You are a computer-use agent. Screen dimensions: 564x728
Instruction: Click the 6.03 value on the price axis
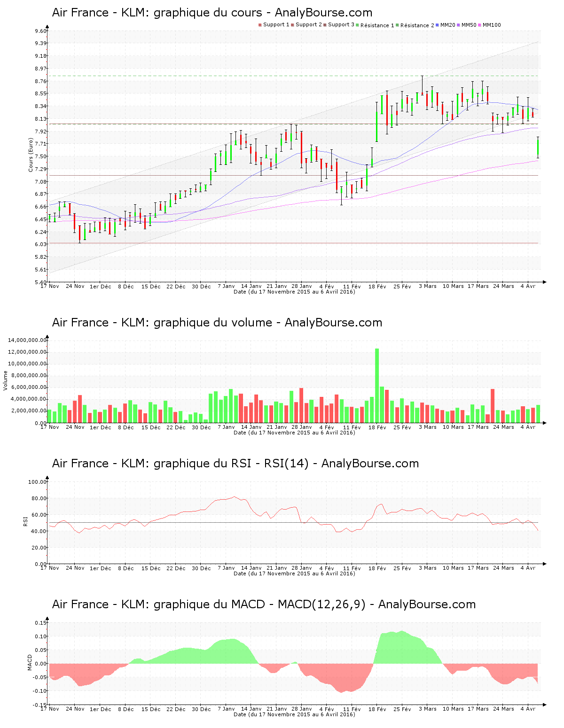pos(41,244)
